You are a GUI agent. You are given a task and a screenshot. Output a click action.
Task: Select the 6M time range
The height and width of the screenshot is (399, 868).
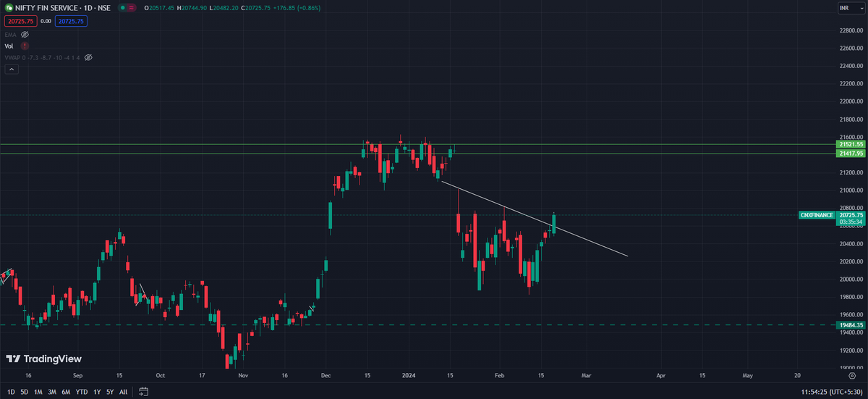click(x=66, y=392)
